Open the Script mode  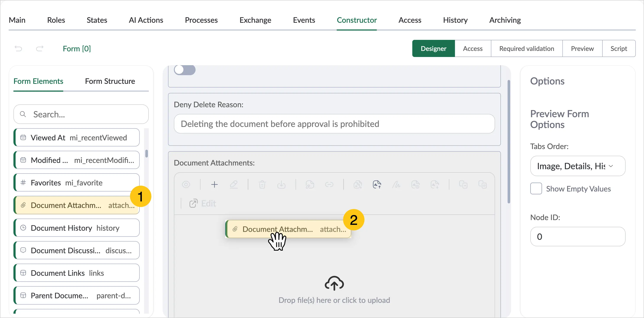pyautogui.click(x=619, y=49)
